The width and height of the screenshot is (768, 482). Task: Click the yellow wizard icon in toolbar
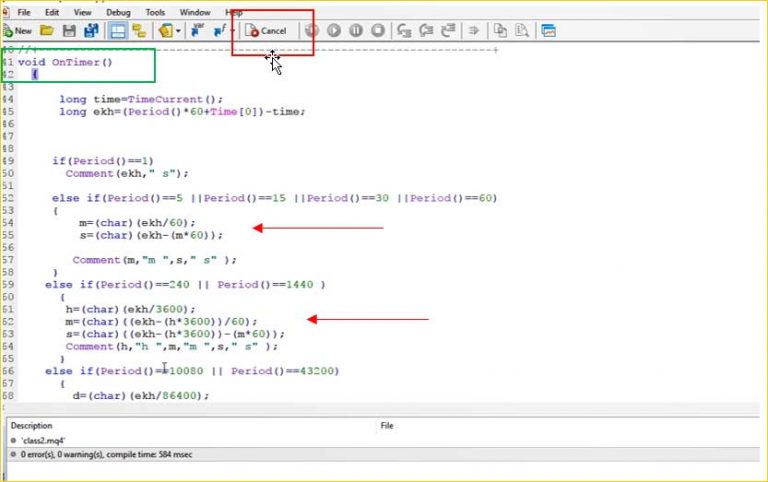coord(166,31)
